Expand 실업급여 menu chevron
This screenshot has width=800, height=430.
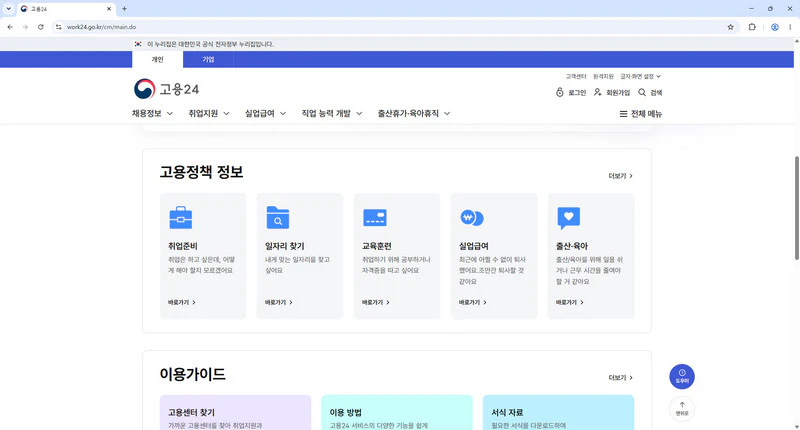[x=283, y=114]
